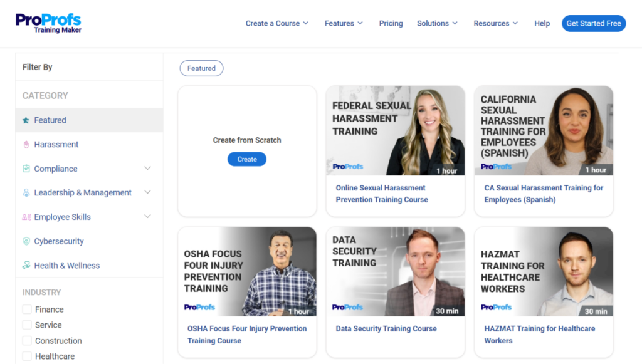Click the ProProfs Training Maker logo
This screenshot has width=642, height=364.
click(x=48, y=23)
